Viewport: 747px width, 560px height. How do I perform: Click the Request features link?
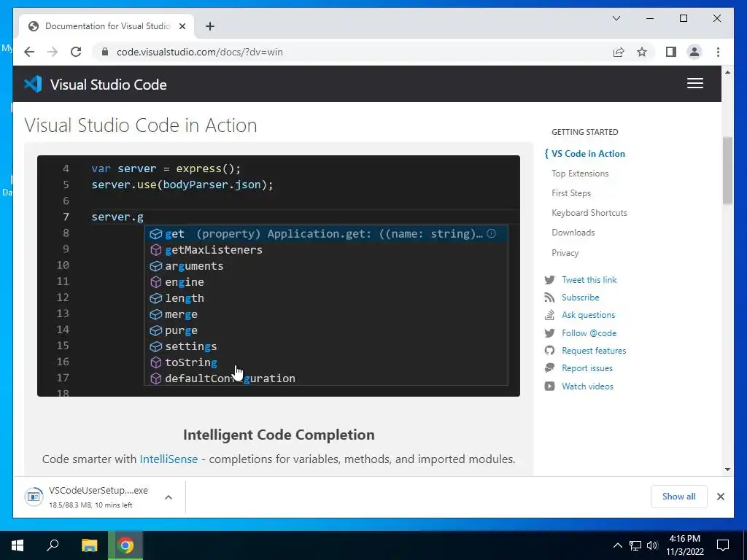(594, 351)
